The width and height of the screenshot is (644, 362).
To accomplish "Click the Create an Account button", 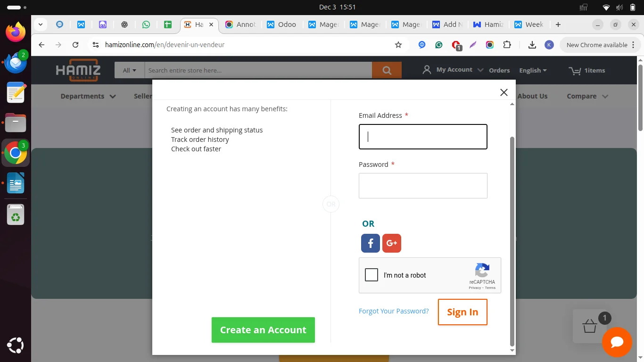I will 263,330.
